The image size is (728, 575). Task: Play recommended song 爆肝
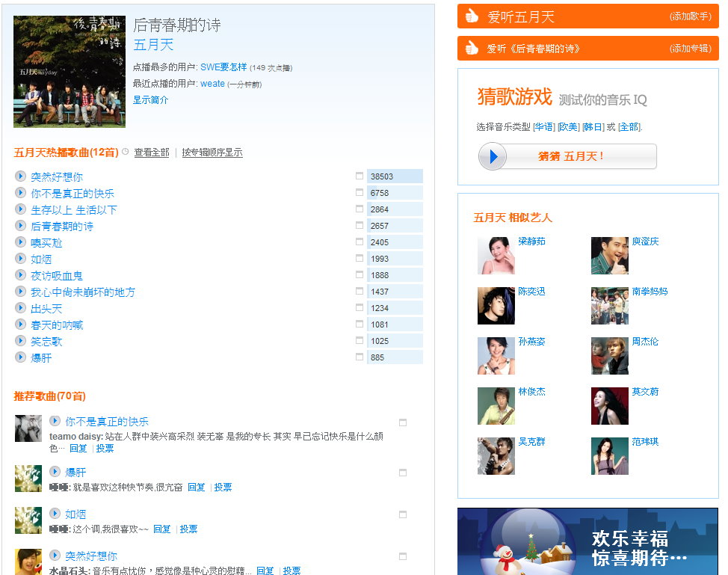pos(55,472)
